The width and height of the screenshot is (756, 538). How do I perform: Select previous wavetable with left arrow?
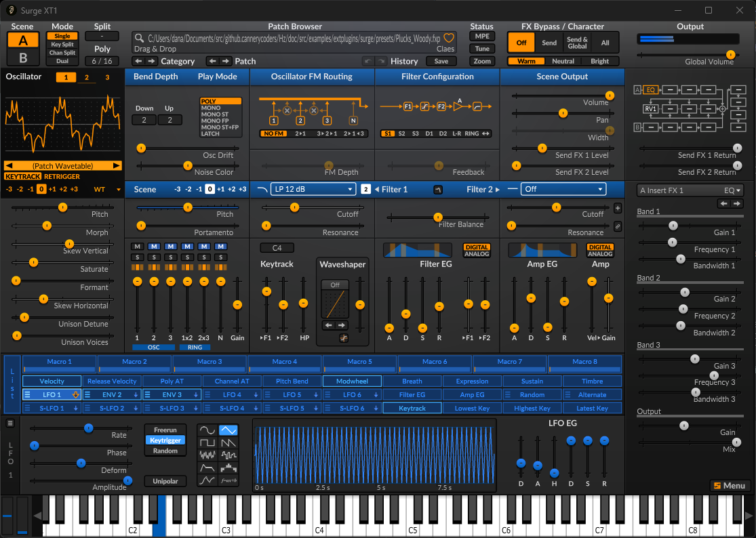pos(9,166)
